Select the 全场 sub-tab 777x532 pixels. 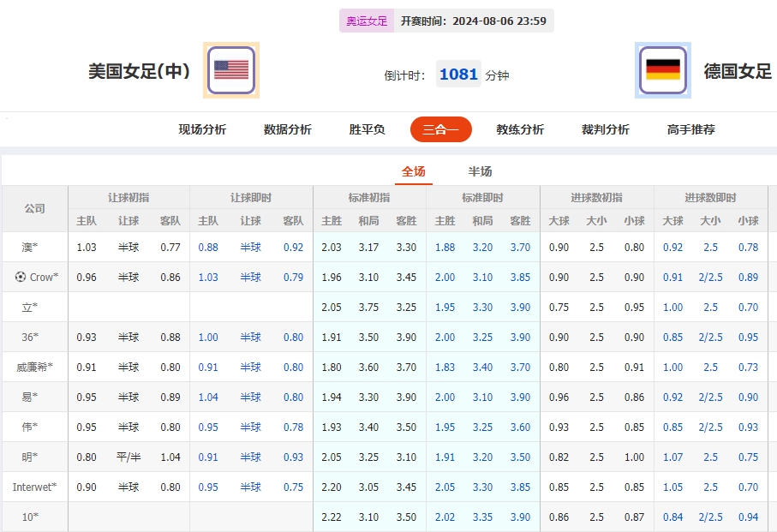pyautogui.click(x=413, y=170)
